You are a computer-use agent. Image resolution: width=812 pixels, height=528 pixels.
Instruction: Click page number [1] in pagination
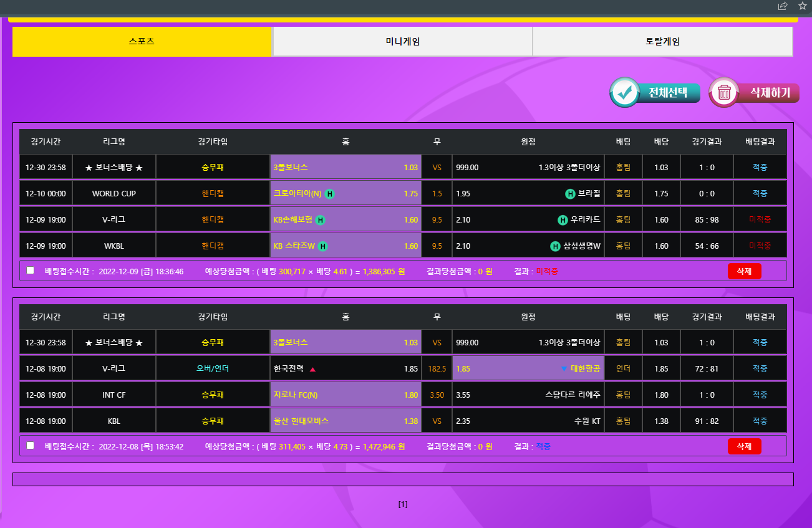click(403, 504)
